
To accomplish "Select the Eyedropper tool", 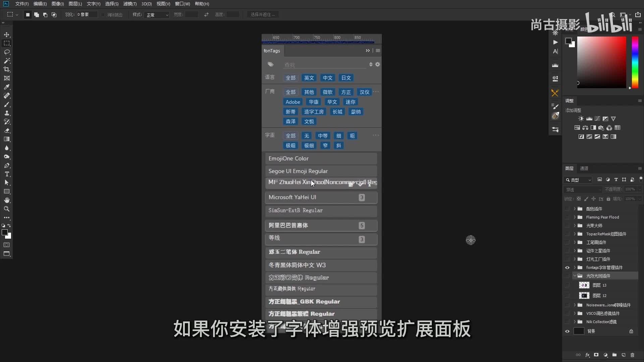I will (7, 87).
